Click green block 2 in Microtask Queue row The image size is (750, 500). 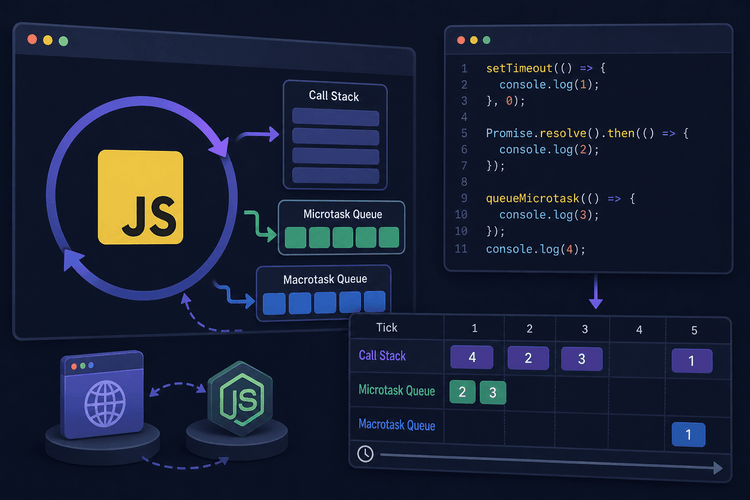(463, 392)
